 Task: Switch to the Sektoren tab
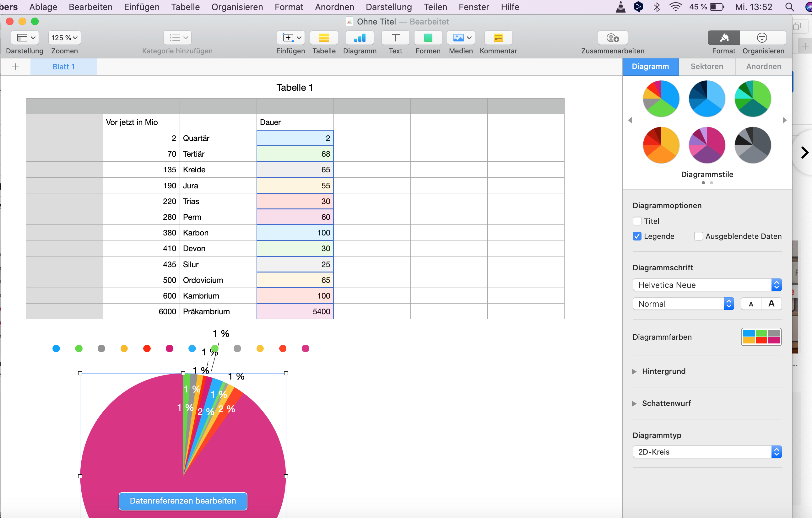coord(707,67)
